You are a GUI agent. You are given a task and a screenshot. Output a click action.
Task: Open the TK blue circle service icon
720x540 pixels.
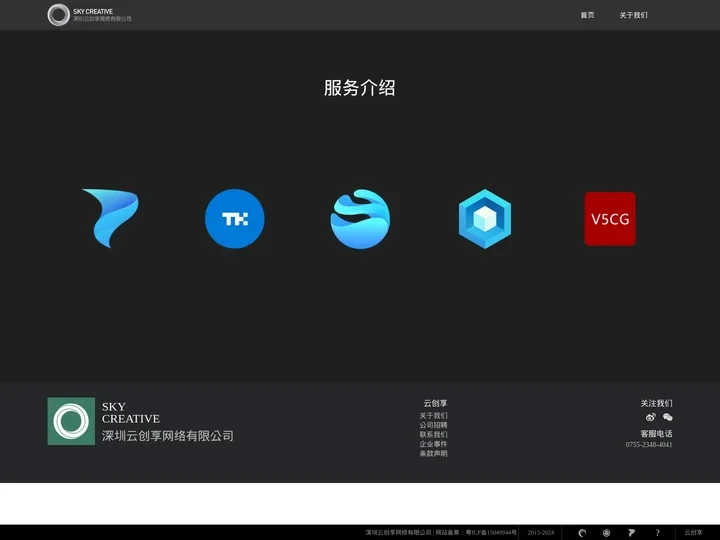[235, 219]
